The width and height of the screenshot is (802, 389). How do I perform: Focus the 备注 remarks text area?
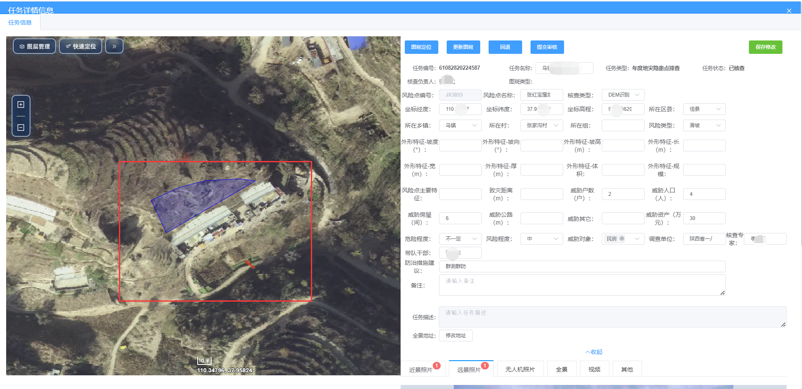tap(582, 285)
